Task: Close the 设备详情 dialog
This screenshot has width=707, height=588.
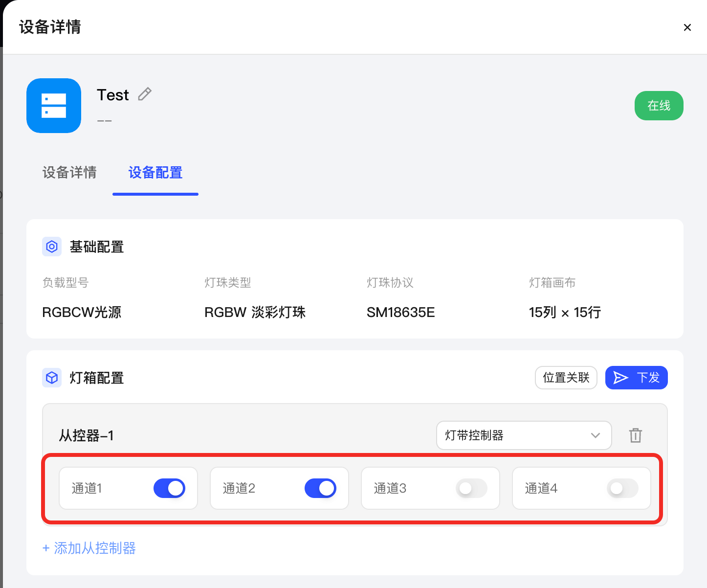Action: tap(687, 27)
